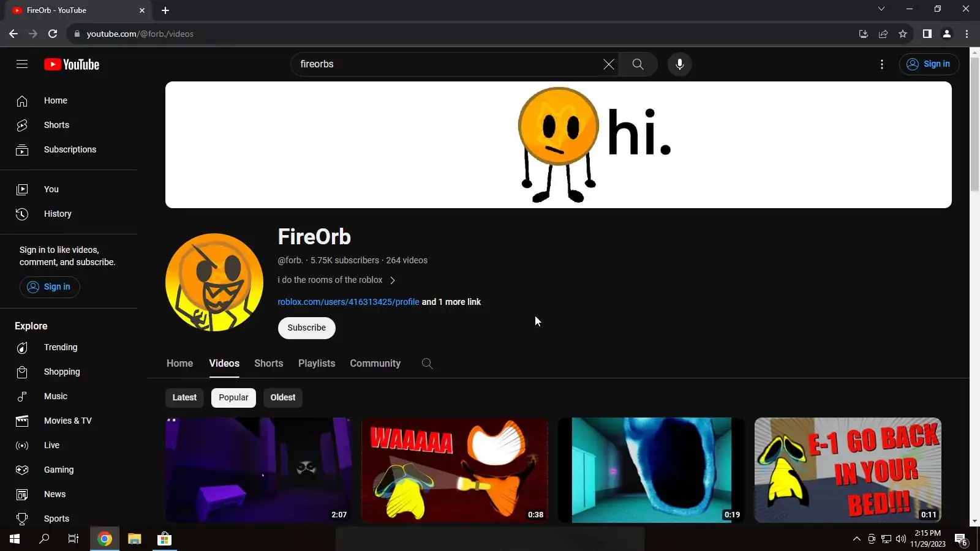Open the Chrome three-dot menu
The width and height of the screenshot is (980, 551).
967,34
